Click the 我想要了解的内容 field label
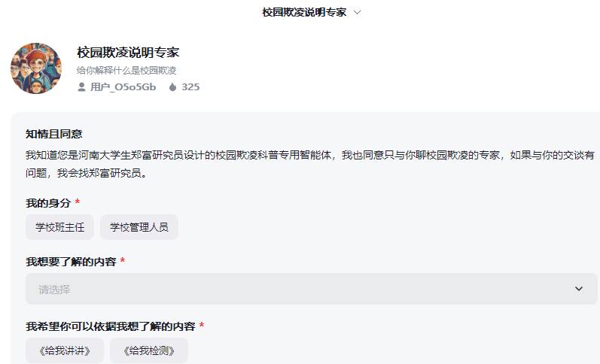This screenshot has height=364, width=600. coord(71,262)
